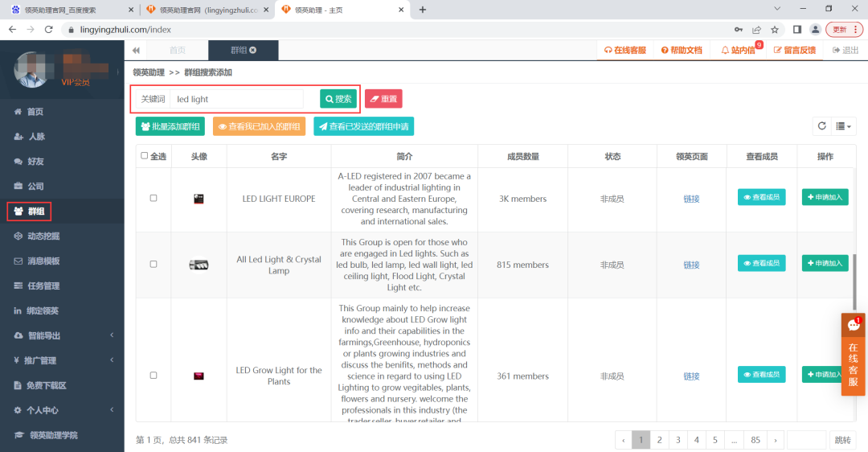
Task: Bookmark this page with the star icon
Action: click(775, 30)
